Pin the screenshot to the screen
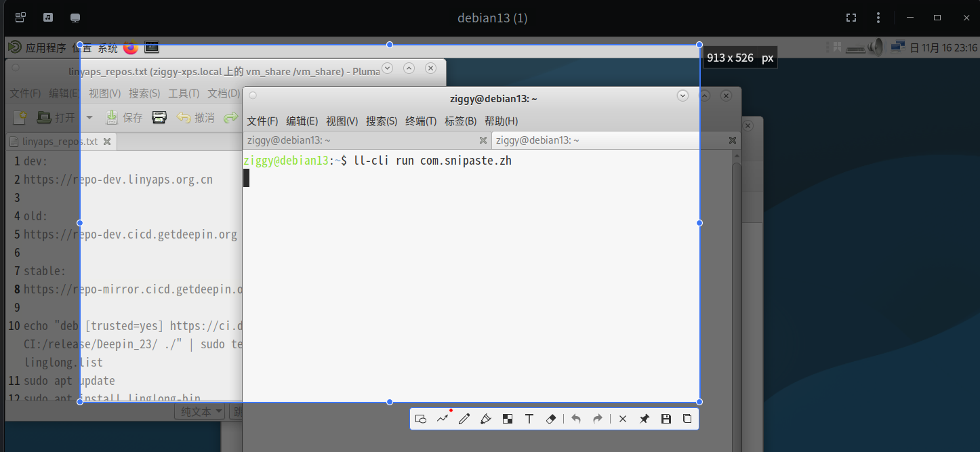 coord(645,419)
